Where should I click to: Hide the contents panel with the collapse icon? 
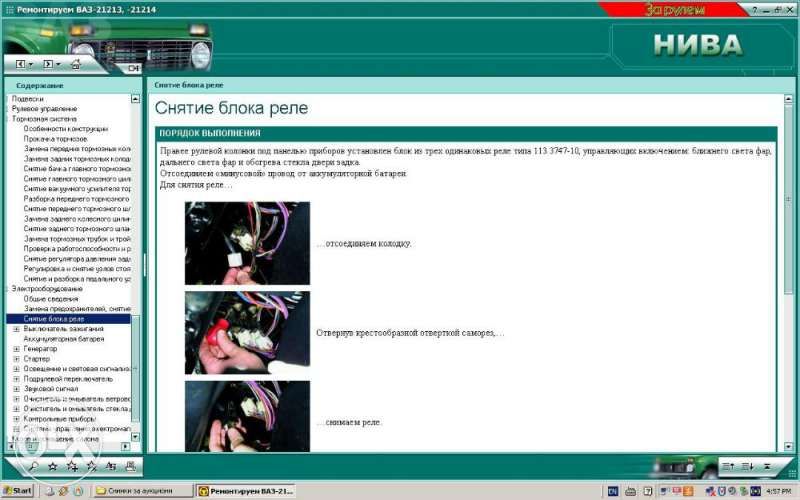pyautogui.click(x=133, y=68)
